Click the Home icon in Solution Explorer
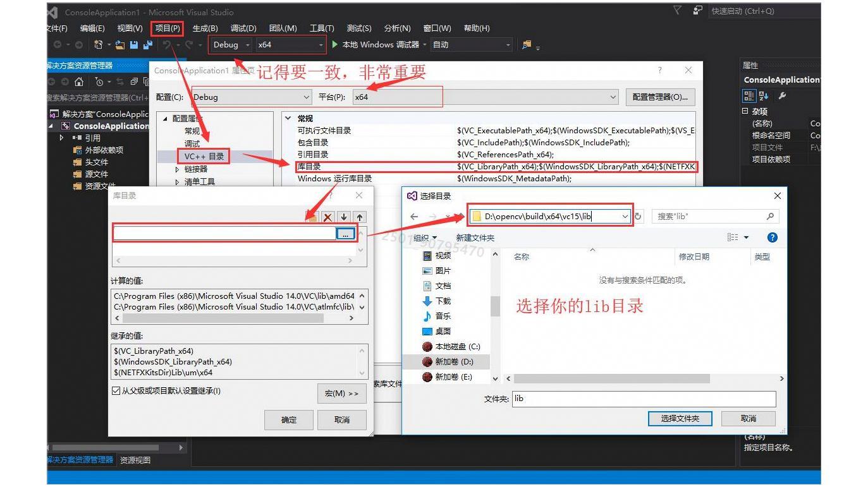This screenshot has height=487, width=868. coord(79,81)
